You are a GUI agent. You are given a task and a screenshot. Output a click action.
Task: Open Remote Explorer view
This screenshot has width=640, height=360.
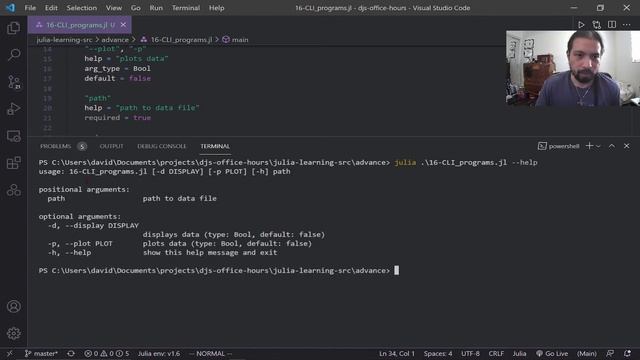(x=13, y=136)
